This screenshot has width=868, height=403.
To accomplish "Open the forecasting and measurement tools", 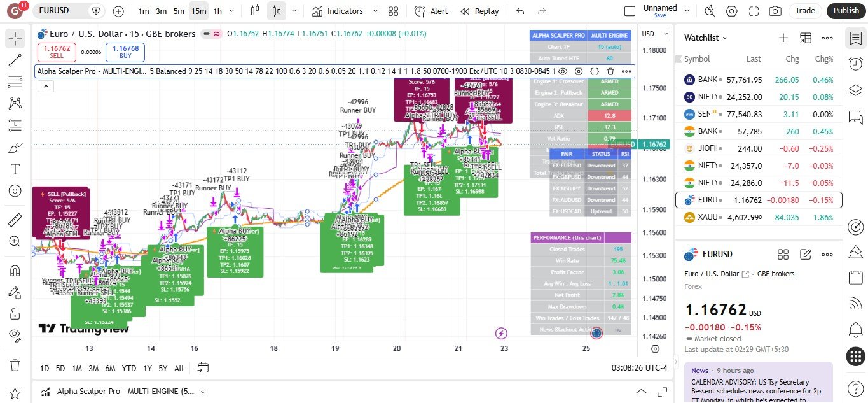I will [x=15, y=125].
